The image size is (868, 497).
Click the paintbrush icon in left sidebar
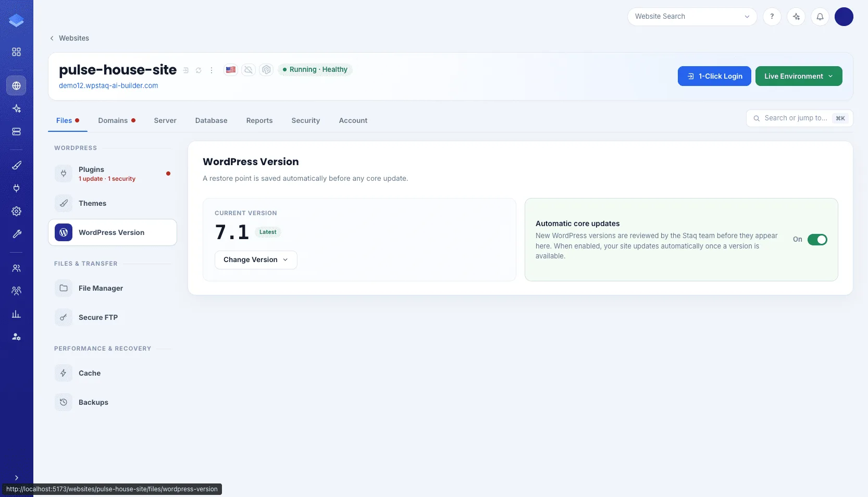coord(16,165)
